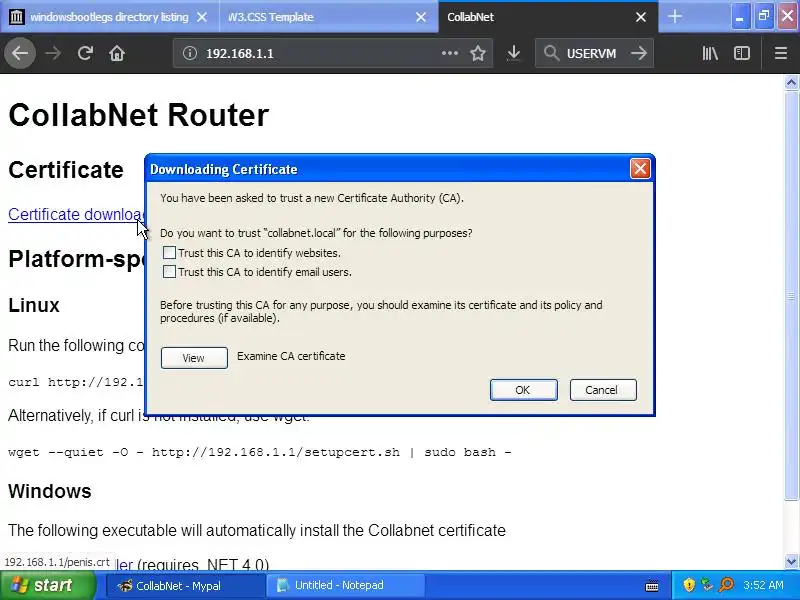Switch to CollabNet - Mypal taskbar button
The image size is (800, 600).
coord(185,585)
